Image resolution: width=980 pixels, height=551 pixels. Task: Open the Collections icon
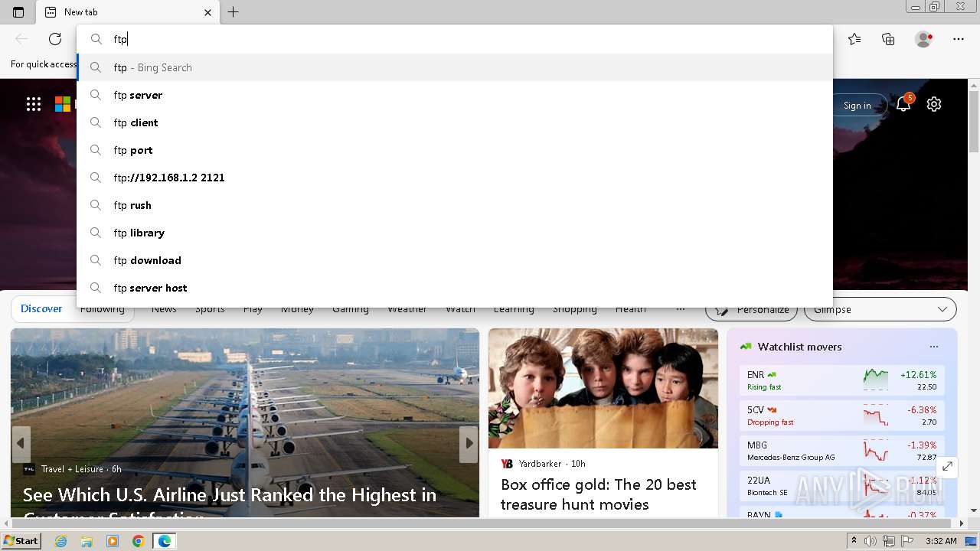[x=888, y=39]
